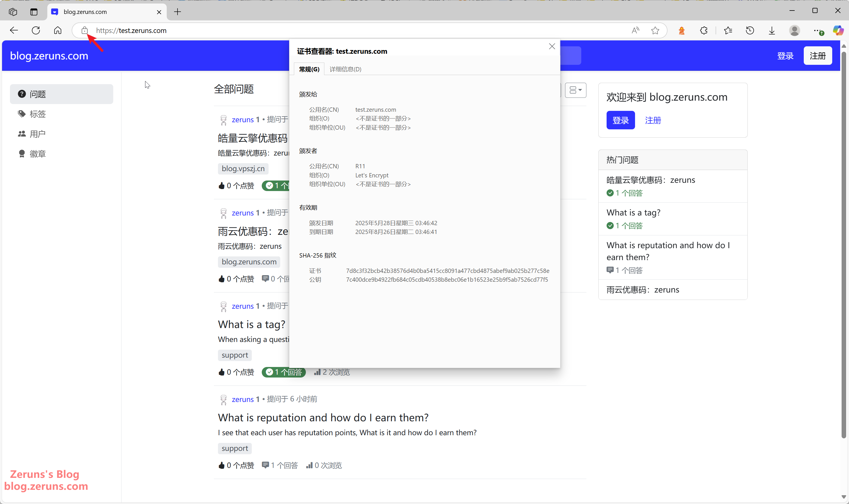Click support tag under reputation question
The height and width of the screenshot is (504, 849).
(x=234, y=448)
